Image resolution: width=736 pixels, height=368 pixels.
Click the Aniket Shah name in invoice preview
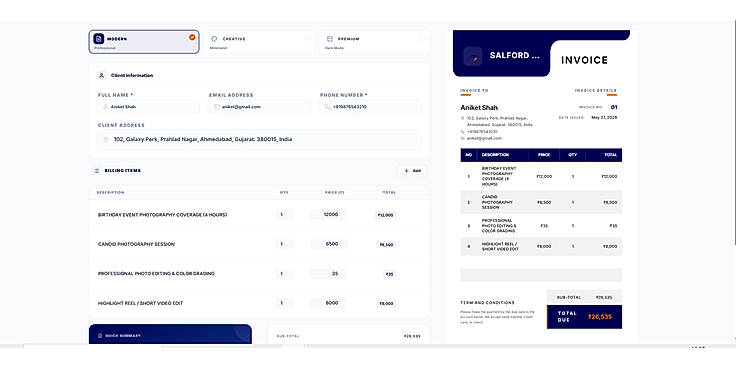(x=479, y=108)
